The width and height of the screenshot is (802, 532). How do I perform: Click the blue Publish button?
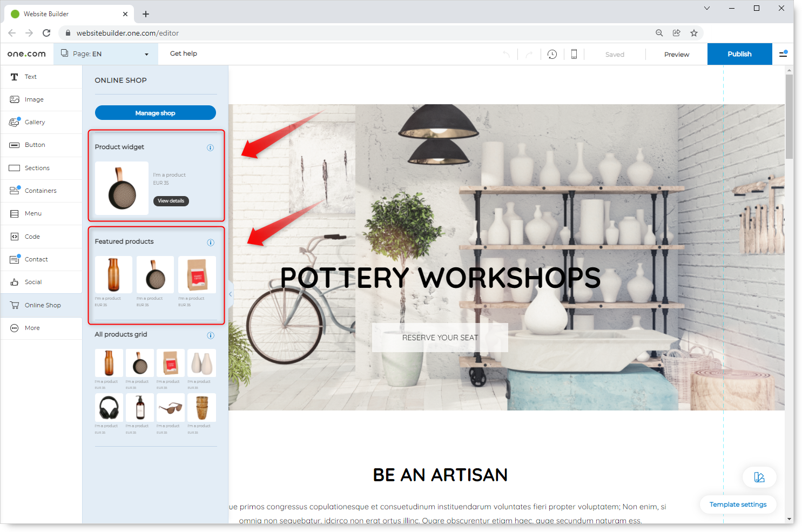click(739, 54)
